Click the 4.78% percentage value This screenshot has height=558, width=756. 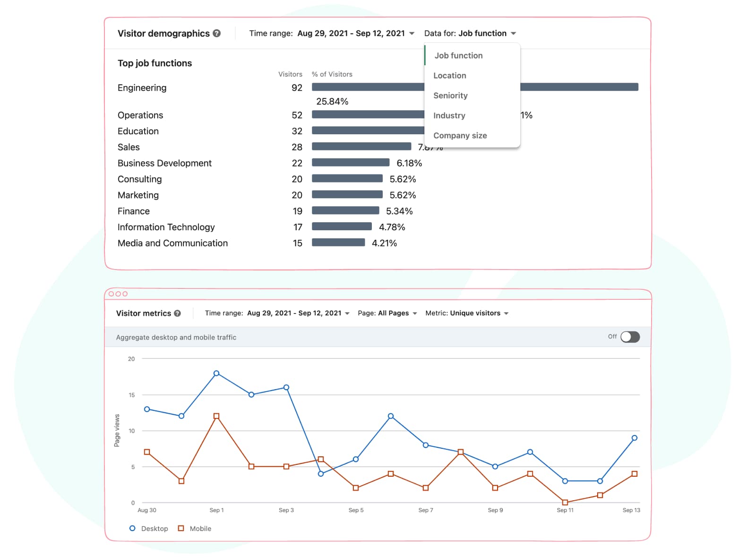392,227
